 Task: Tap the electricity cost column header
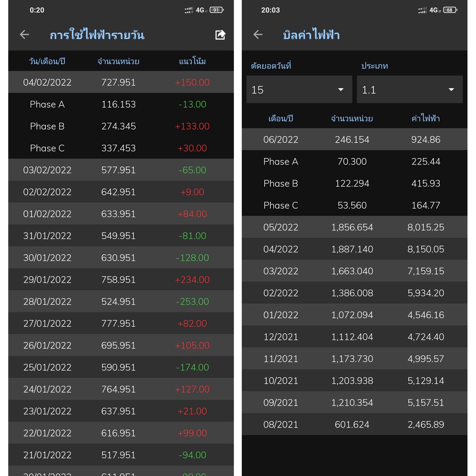pos(425,119)
